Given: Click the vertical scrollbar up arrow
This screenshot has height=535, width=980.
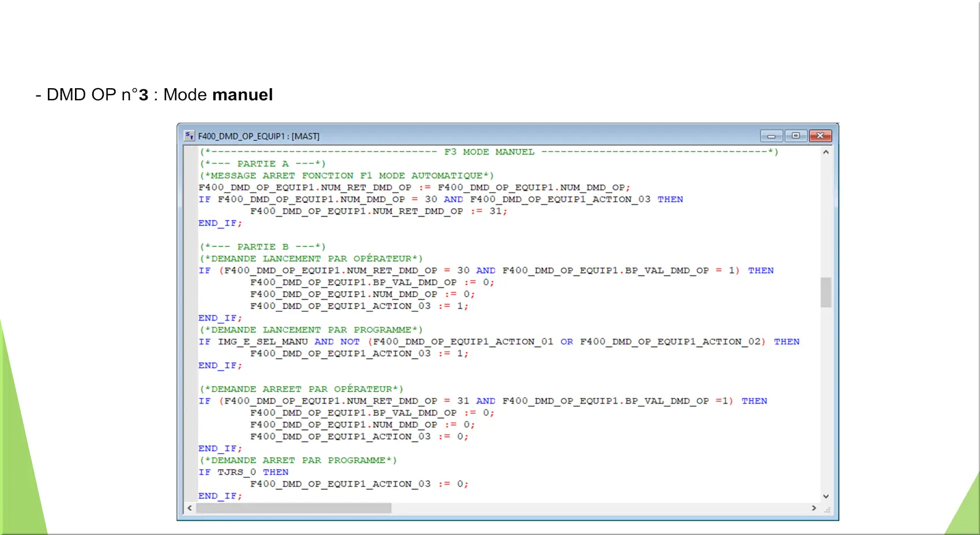Looking at the screenshot, I should [826, 152].
